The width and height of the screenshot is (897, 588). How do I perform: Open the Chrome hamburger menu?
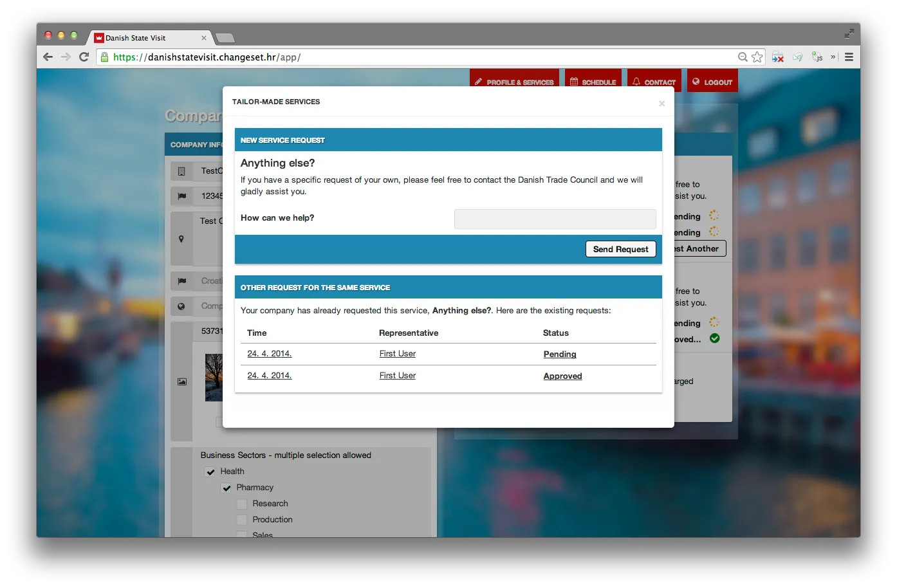coord(849,57)
